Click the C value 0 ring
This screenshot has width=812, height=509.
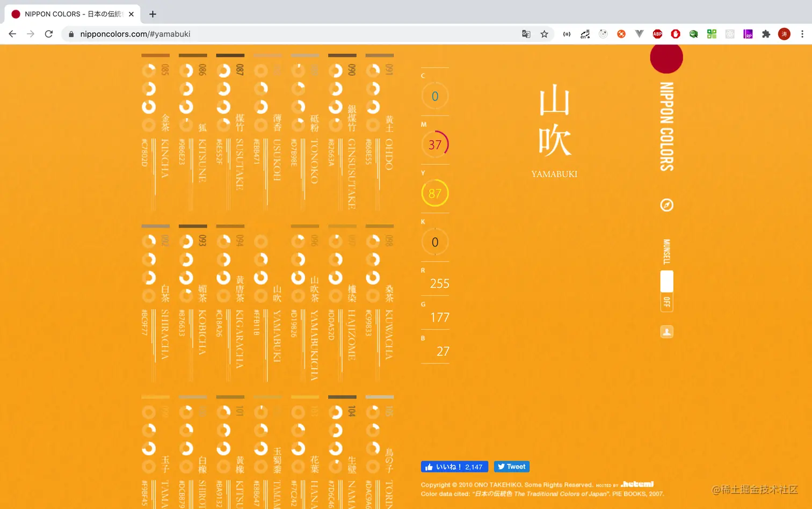coord(435,96)
